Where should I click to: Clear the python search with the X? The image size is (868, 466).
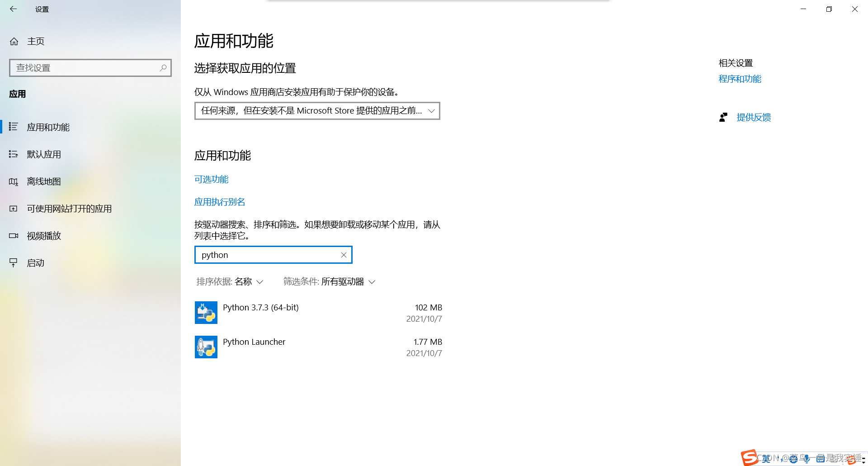[x=343, y=255]
